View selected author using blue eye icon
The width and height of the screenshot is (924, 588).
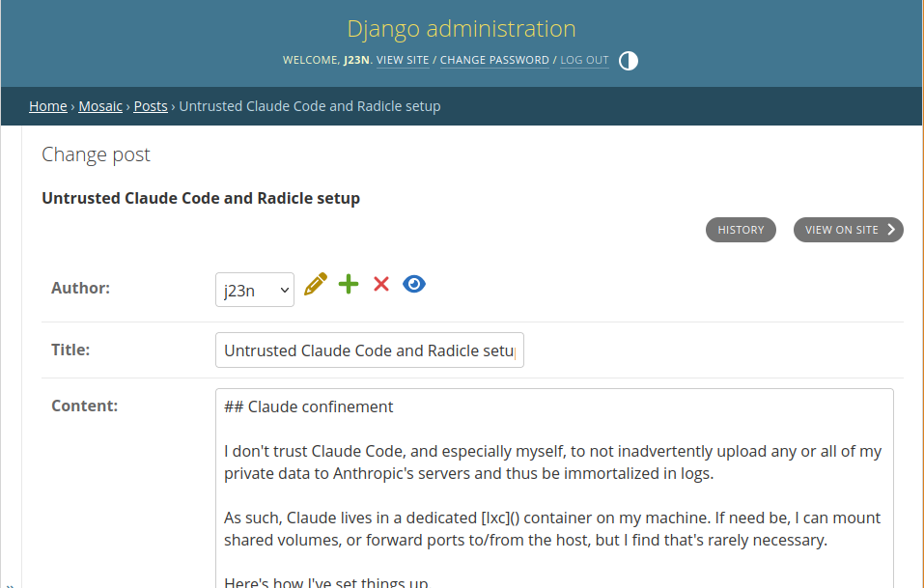(414, 284)
